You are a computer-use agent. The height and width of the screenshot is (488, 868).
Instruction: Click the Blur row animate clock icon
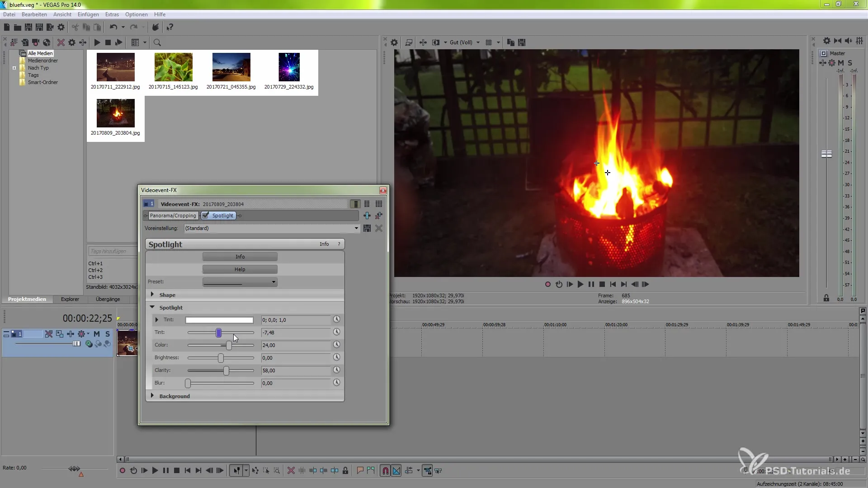tap(336, 383)
